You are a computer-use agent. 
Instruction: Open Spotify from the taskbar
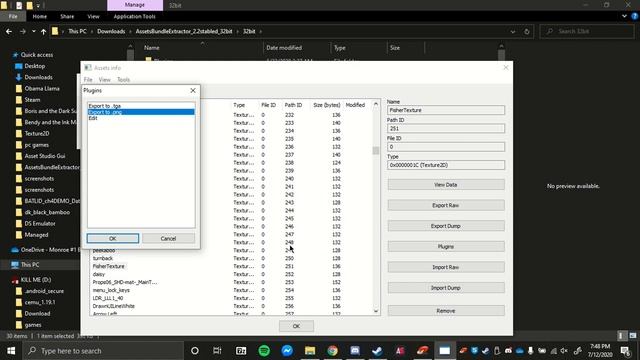pos(264,351)
